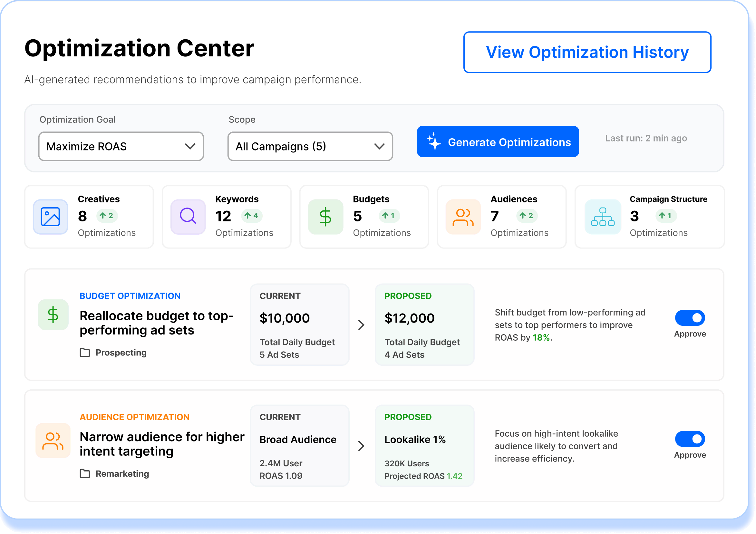756x534 pixels.
Task: Open View Optimization History
Action: (587, 52)
